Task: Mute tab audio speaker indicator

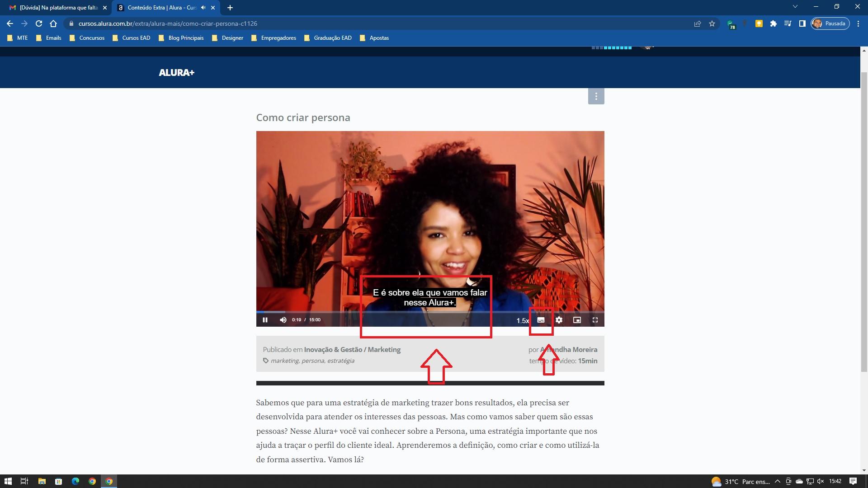Action: (203, 8)
